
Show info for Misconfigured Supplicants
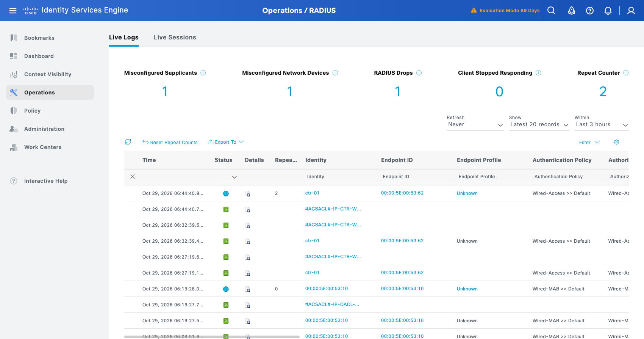pos(203,73)
